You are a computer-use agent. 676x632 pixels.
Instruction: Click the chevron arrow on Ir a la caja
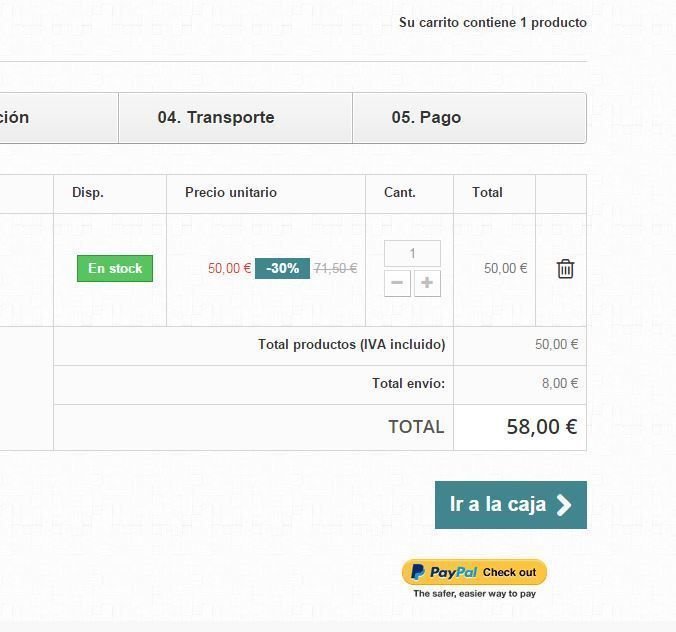pyautogui.click(x=564, y=505)
